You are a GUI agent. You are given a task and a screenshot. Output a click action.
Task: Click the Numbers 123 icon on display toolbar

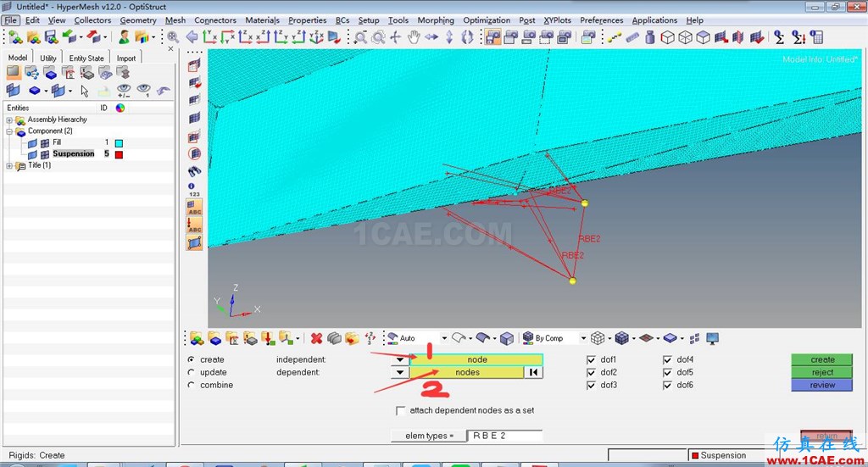coord(194,189)
